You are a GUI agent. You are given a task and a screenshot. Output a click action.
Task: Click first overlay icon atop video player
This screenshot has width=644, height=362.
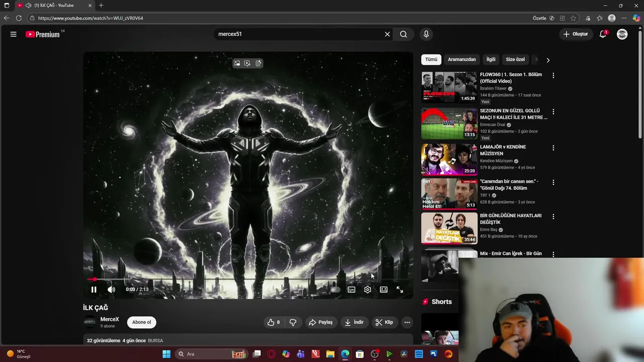pos(237,63)
